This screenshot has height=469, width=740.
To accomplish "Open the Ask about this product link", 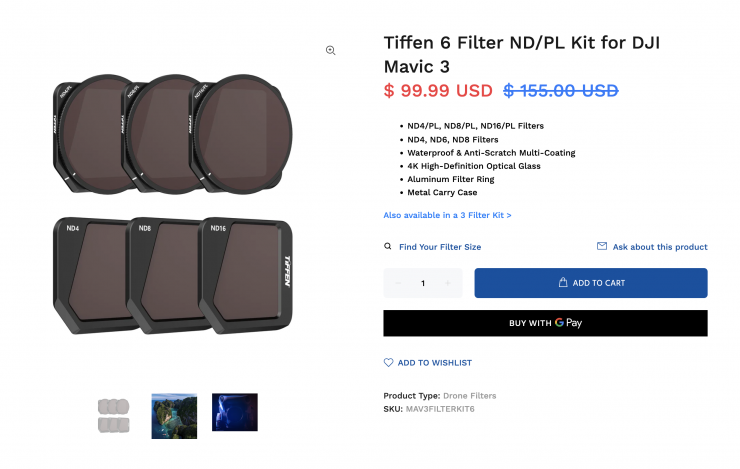I will [660, 247].
